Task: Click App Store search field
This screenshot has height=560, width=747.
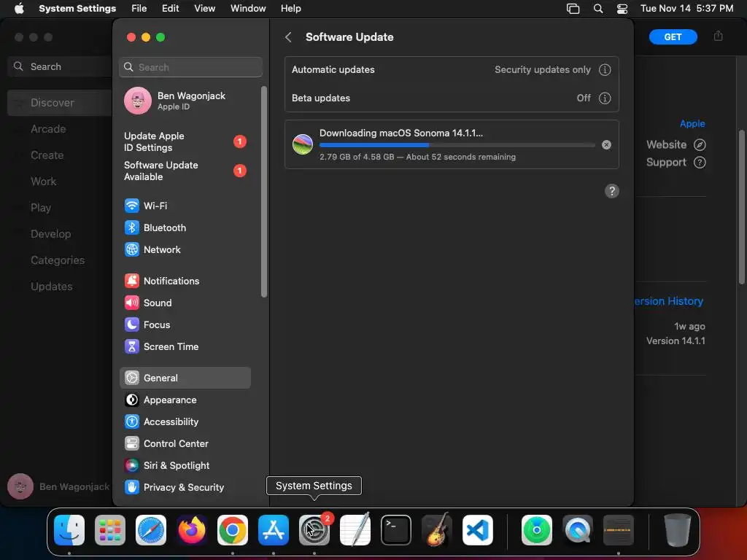Action: pyautogui.click(x=61, y=66)
